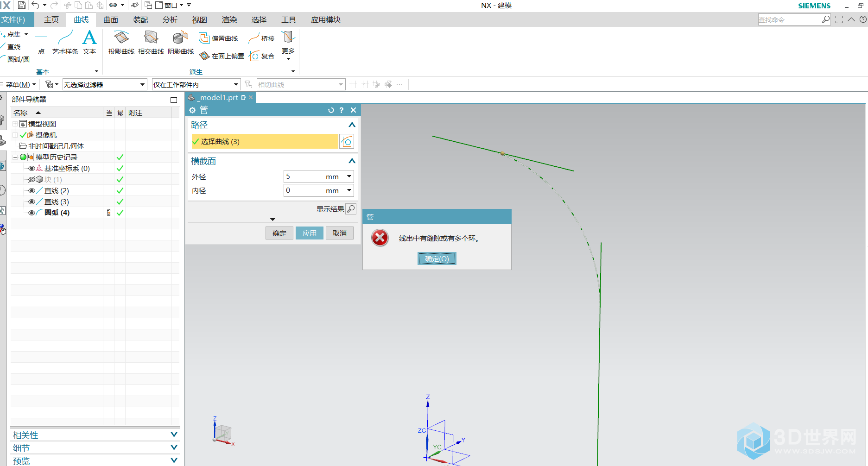The width and height of the screenshot is (868, 466).
Task: Click Point Set (点集) tool
Action: click(x=11, y=34)
